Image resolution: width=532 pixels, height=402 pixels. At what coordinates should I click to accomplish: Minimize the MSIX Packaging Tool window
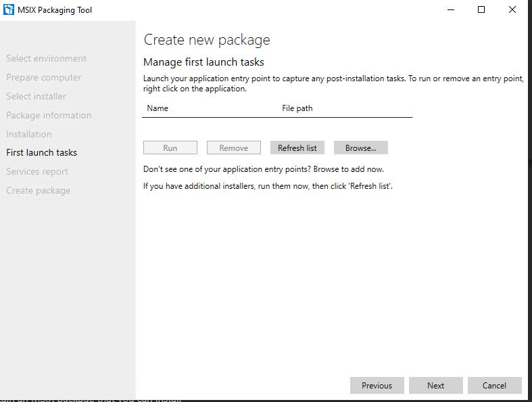pyautogui.click(x=451, y=9)
